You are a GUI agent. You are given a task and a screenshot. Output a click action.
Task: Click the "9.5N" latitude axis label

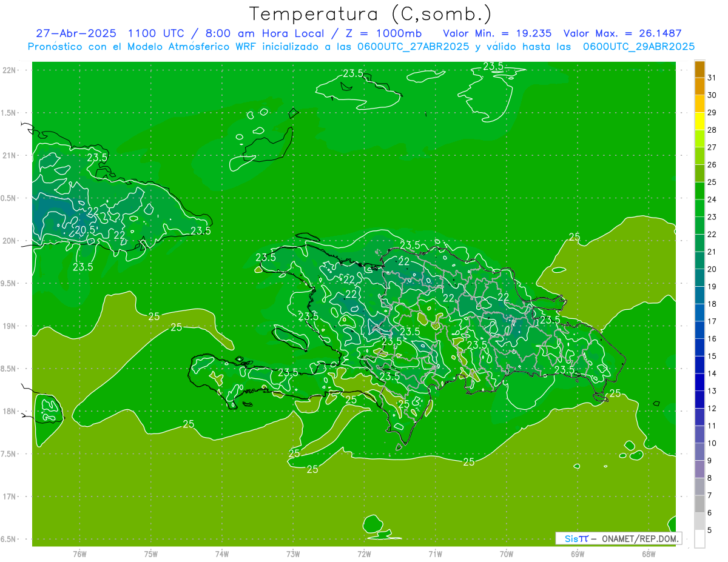point(8,284)
